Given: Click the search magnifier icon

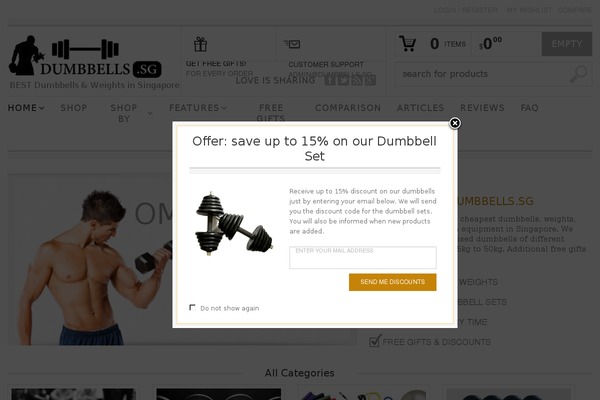Looking at the screenshot, I should pyautogui.click(x=578, y=74).
